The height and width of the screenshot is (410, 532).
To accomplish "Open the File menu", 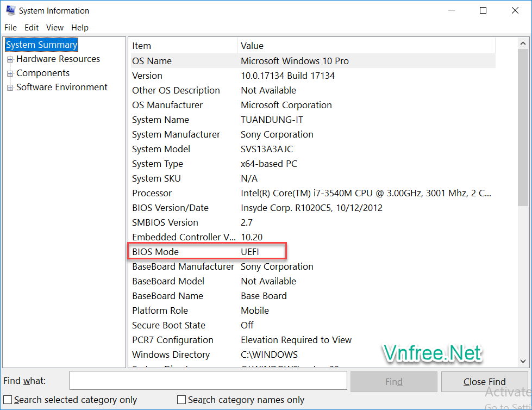I will pyautogui.click(x=11, y=27).
